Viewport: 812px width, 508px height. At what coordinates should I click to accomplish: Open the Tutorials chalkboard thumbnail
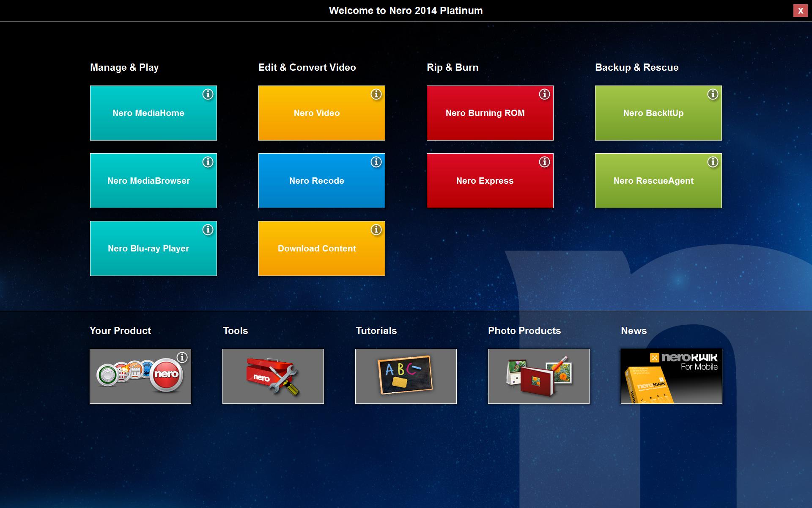pos(406,376)
